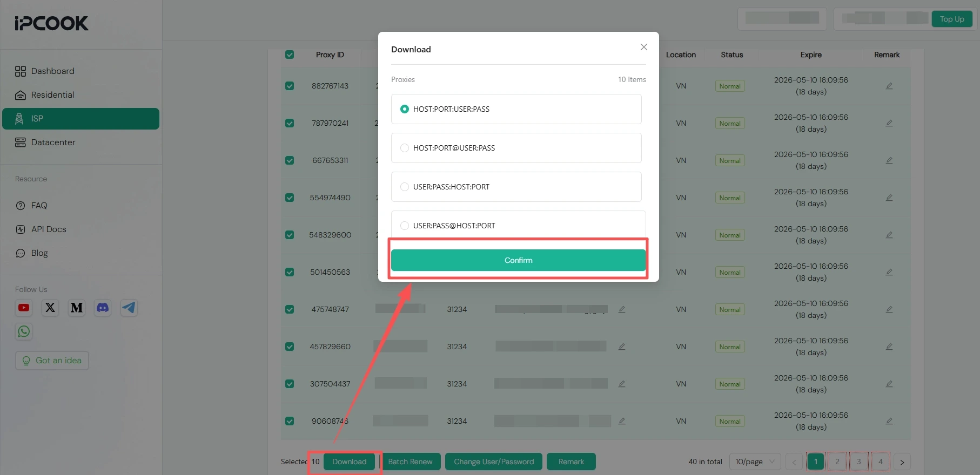Click Batch Renew button
This screenshot has height=475, width=980.
(x=410, y=462)
